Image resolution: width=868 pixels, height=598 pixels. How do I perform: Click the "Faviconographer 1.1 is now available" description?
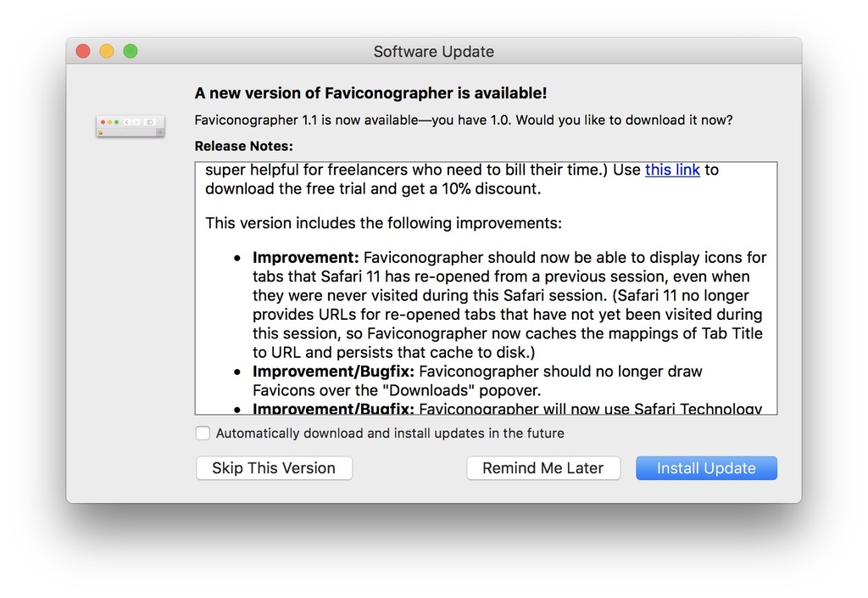[x=463, y=120]
